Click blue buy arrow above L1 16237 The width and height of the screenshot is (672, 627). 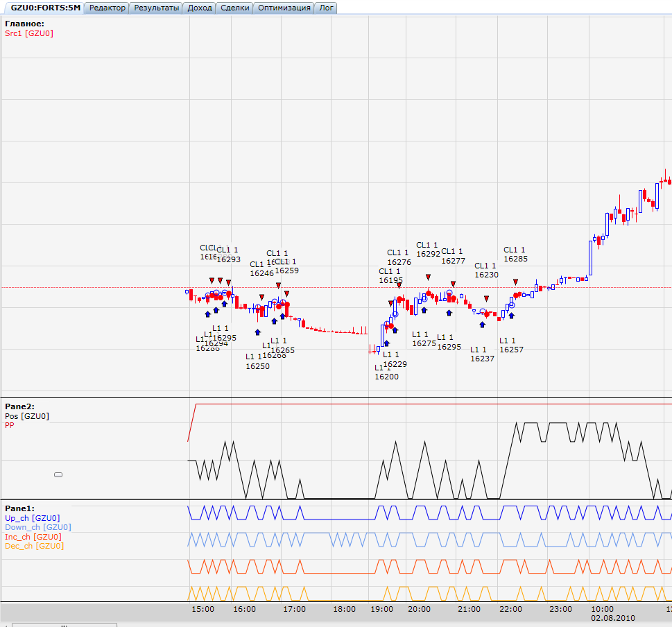tap(482, 324)
